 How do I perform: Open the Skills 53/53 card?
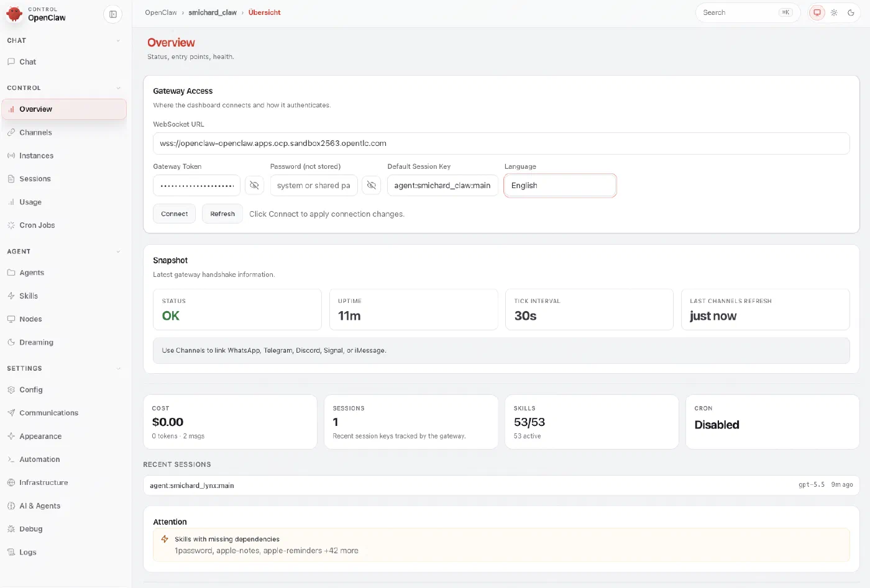click(592, 422)
